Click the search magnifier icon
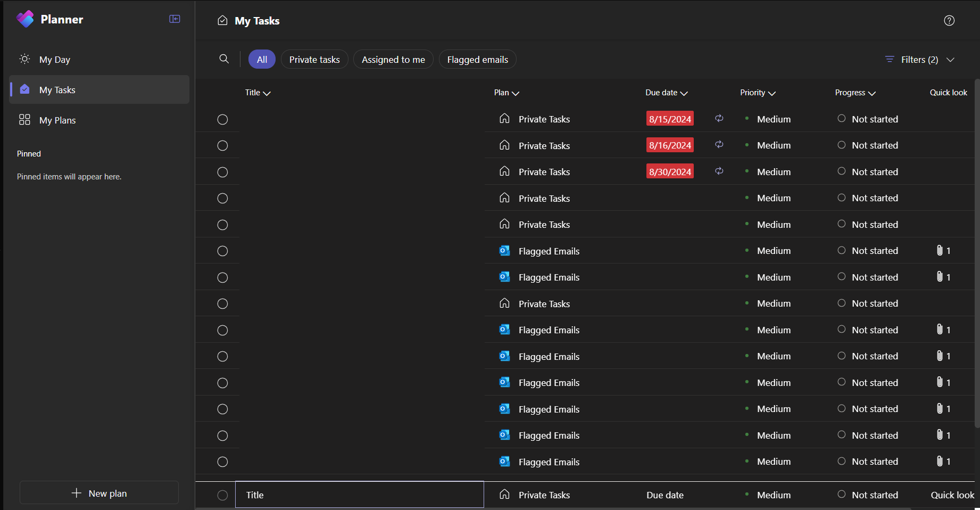 point(224,59)
